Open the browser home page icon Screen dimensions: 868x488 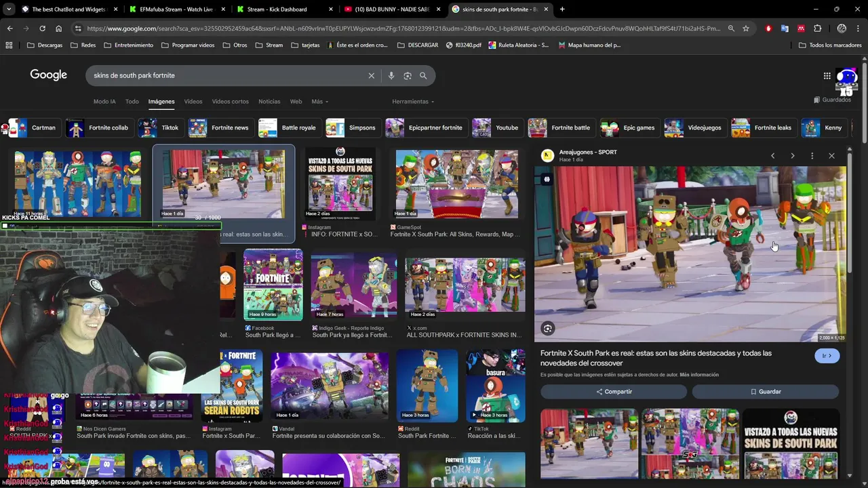coord(58,28)
